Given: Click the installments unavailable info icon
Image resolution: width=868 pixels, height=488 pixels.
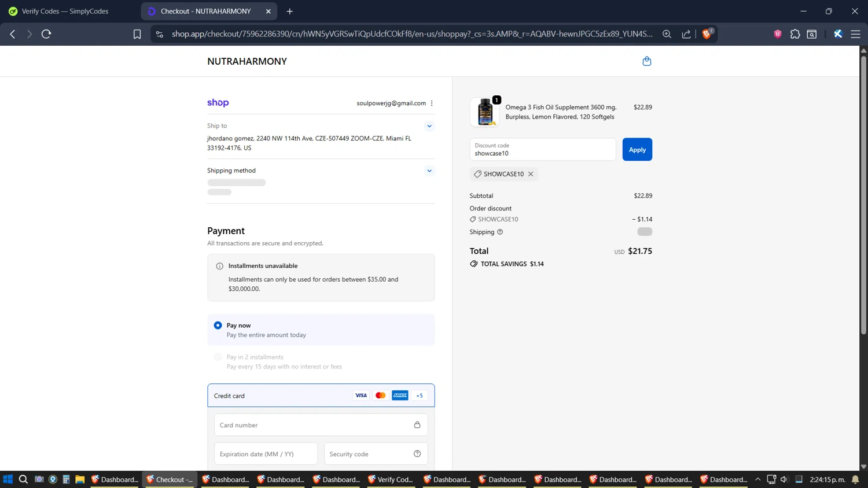Looking at the screenshot, I should (x=219, y=266).
